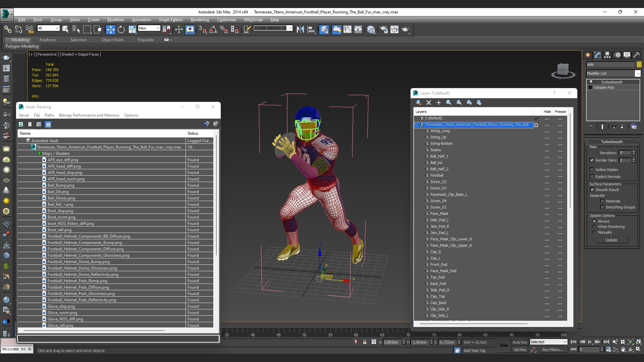Add selected objects to layer plus icon
Image resolution: width=644 pixels, height=362 pixels.
[438, 103]
